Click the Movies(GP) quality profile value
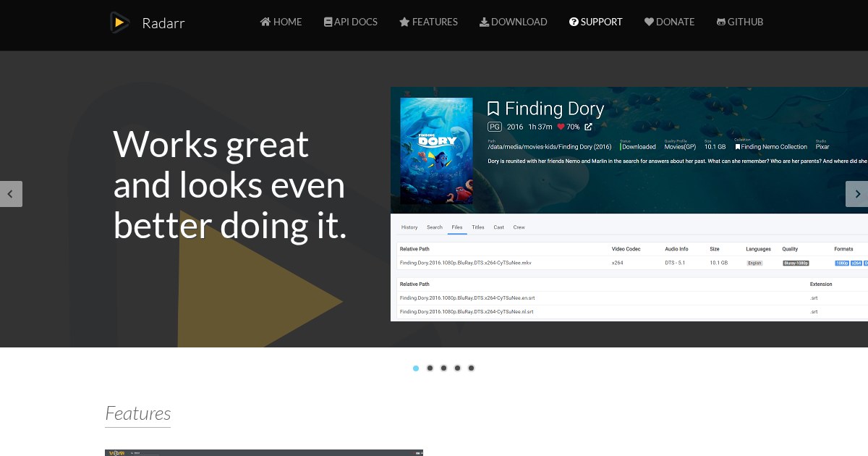The height and width of the screenshot is (456, 868). 678,147
